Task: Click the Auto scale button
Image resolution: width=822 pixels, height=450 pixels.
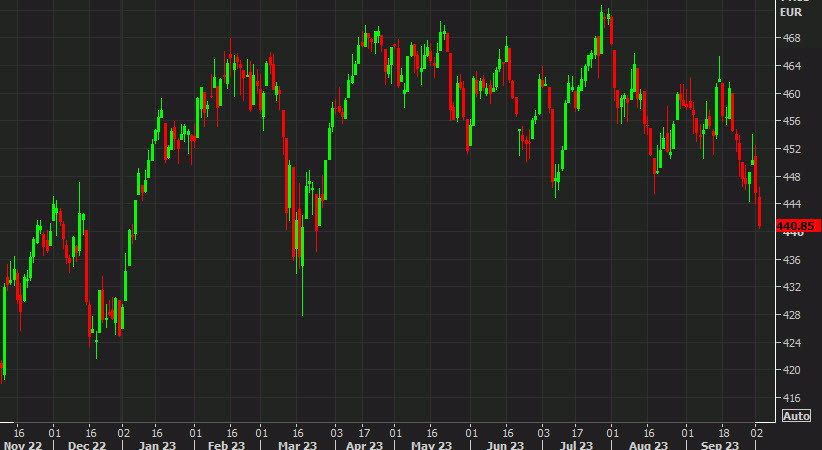Action: [796, 416]
